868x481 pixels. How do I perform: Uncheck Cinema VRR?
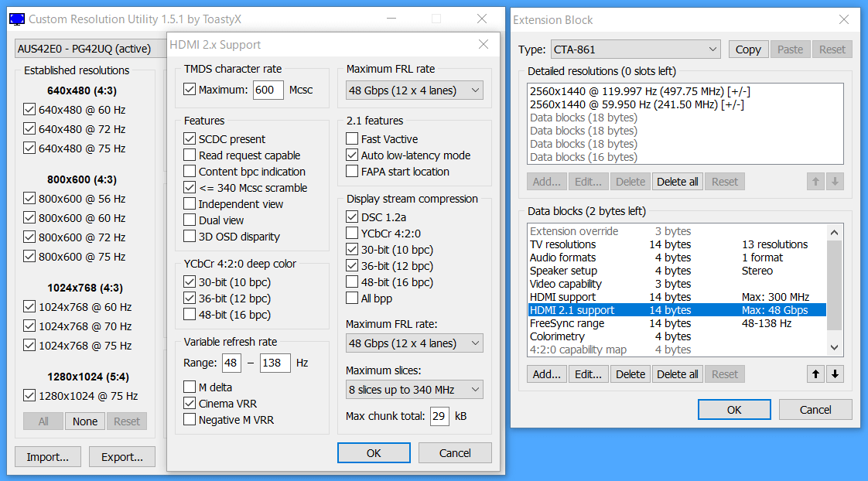pyautogui.click(x=190, y=404)
